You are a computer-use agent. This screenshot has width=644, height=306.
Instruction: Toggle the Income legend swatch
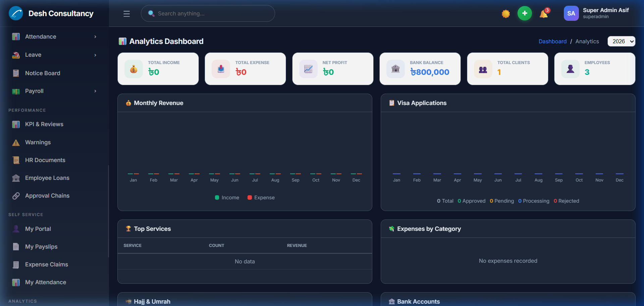coord(217,198)
